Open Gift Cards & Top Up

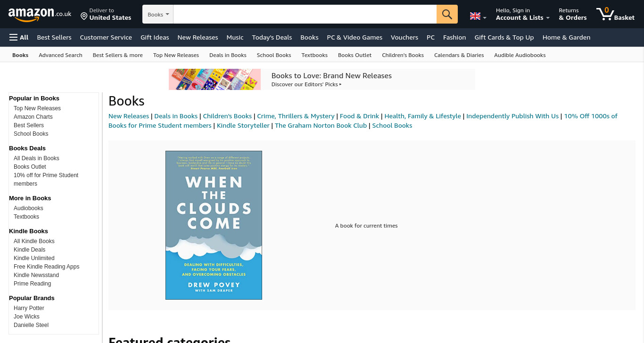(x=504, y=37)
